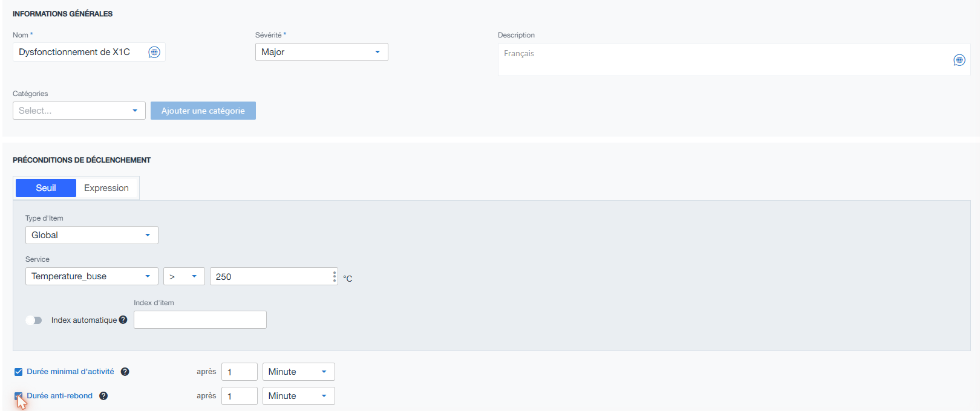Uncheck the Durée anti-rebond checkbox
Viewport: 980px width, 411px height.
pyautogui.click(x=18, y=396)
